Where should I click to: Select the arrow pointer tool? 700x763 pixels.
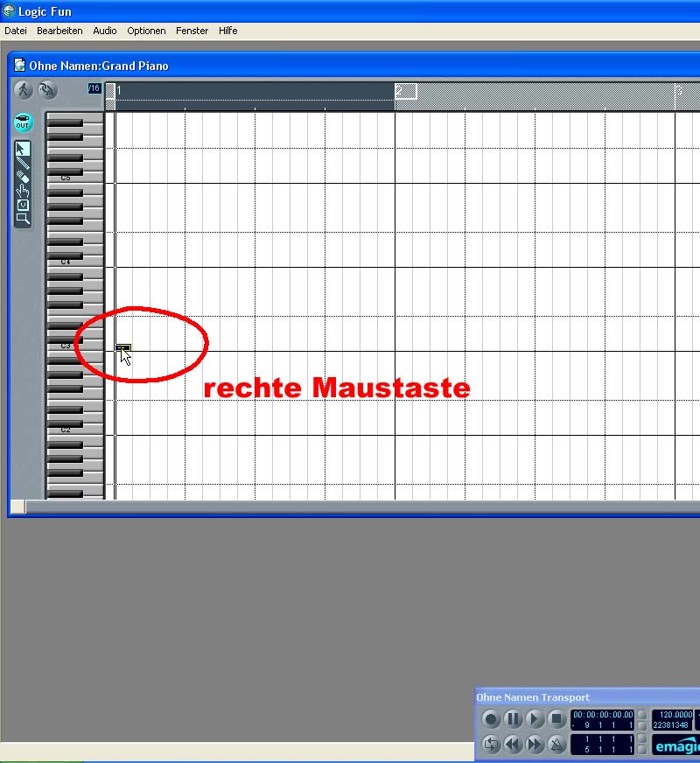coord(22,149)
